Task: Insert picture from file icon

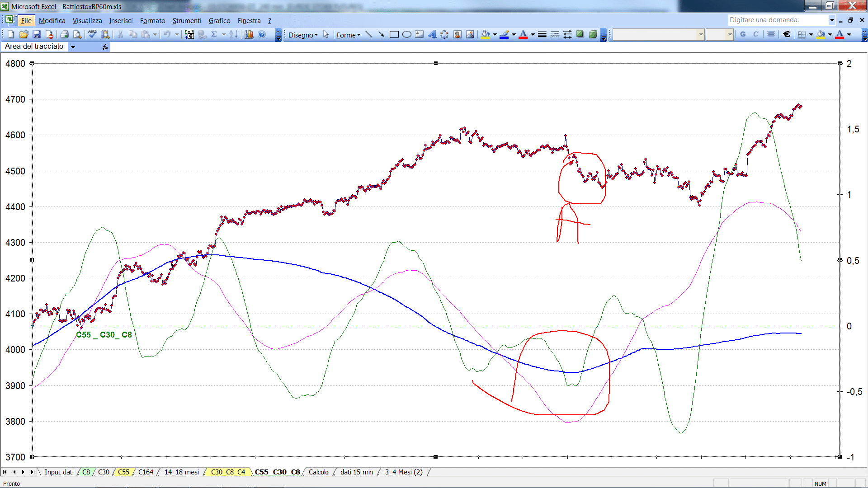Action: [470, 34]
